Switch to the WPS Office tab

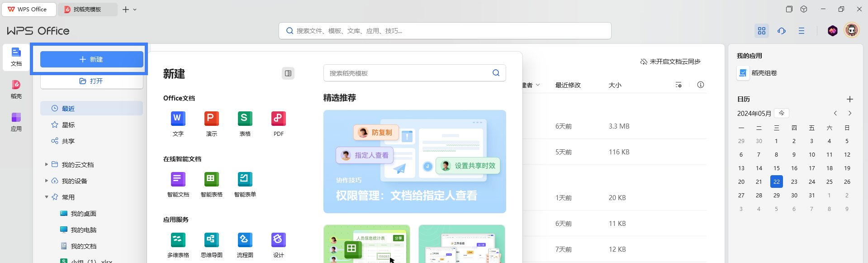click(29, 9)
